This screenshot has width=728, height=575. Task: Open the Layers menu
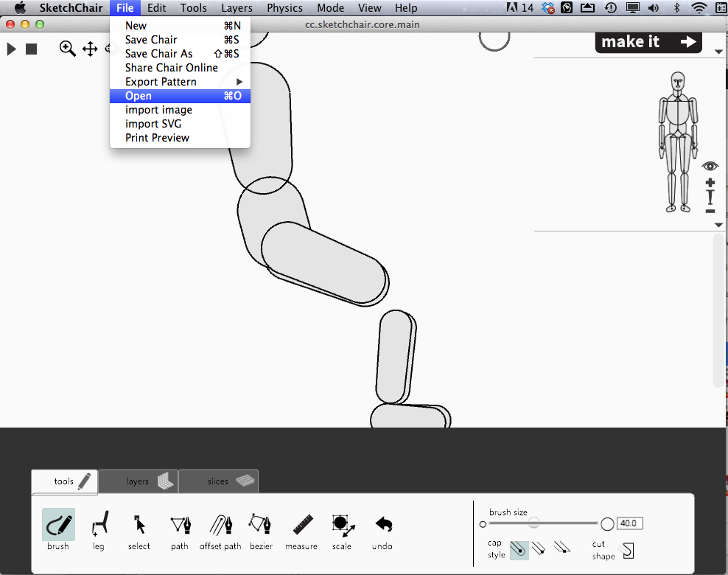[237, 8]
